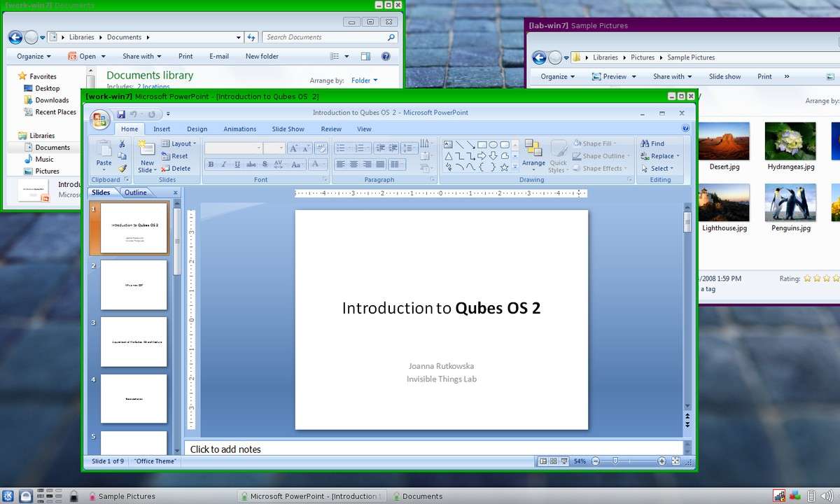Click E-mail in Documents window toolbar
Screen dimensions: 840x504
[219, 56]
